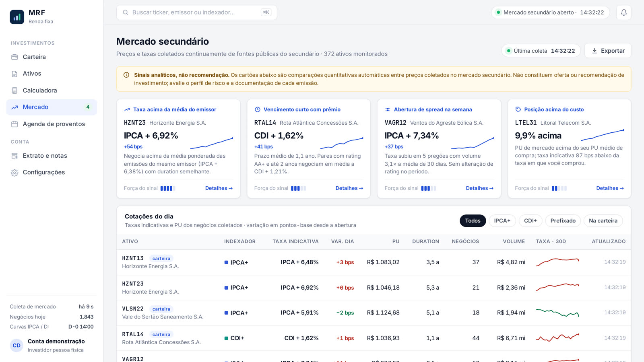Filter quotes by IPCA+
The height and width of the screenshot is (362, 644).
coord(502,221)
